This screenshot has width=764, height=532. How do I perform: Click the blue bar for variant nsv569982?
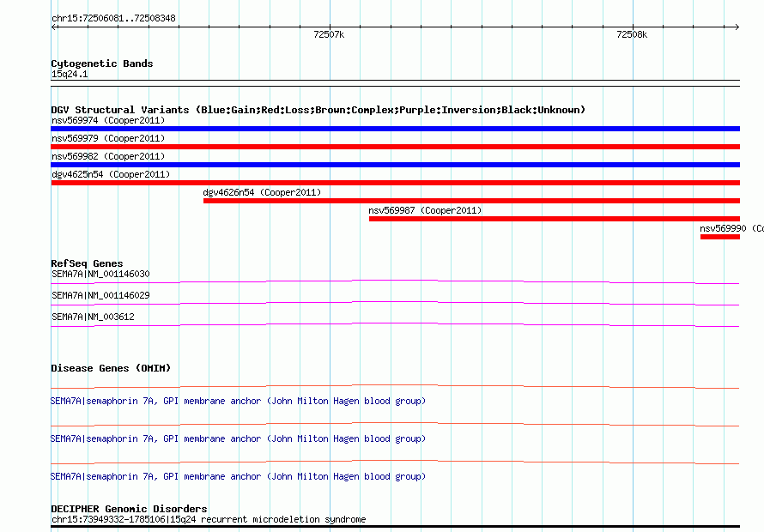[x=395, y=165]
